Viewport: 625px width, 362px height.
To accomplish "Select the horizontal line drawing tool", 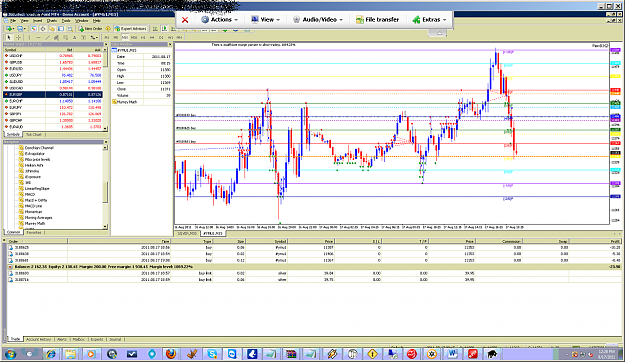I will [38, 37].
